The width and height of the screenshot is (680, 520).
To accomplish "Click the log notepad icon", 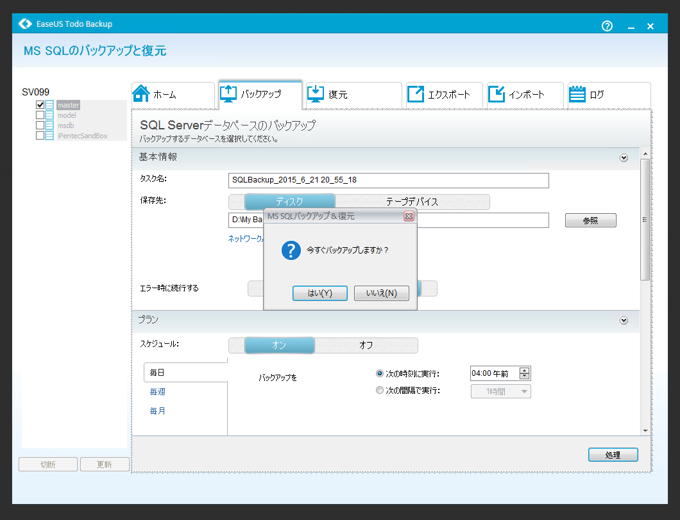I will pyautogui.click(x=577, y=94).
